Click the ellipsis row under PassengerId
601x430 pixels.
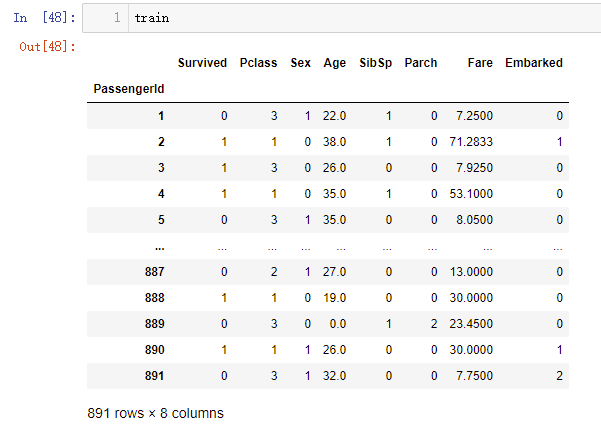160,248
